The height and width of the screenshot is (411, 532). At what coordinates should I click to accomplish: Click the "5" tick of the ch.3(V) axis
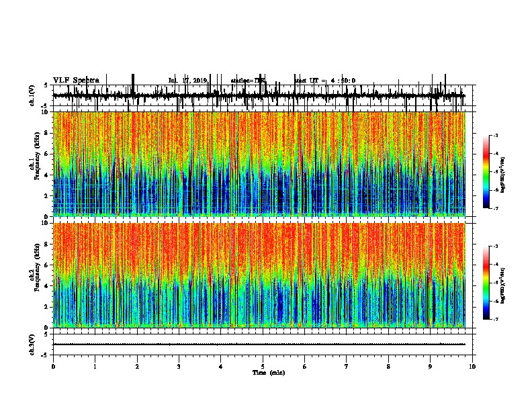pyautogui.click(x=46, y=334)
